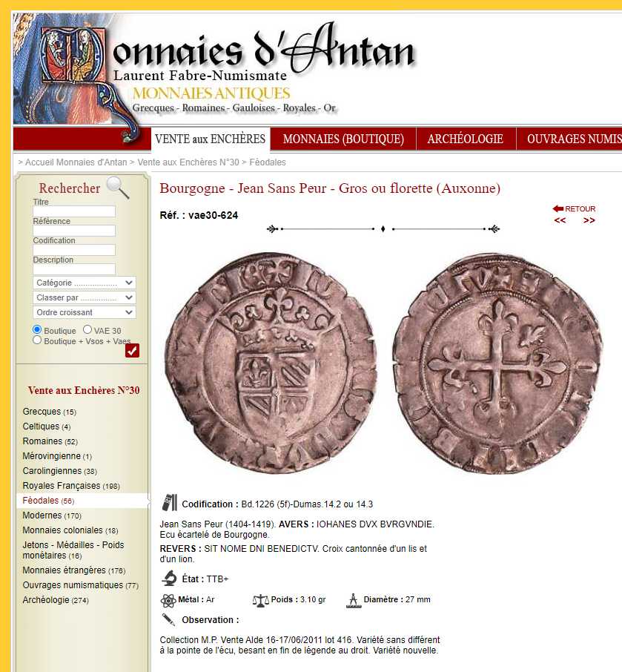Go to previous lot with << arrows
The width and height of the screenshot is (622, 672).
click(x=560, y=220)
